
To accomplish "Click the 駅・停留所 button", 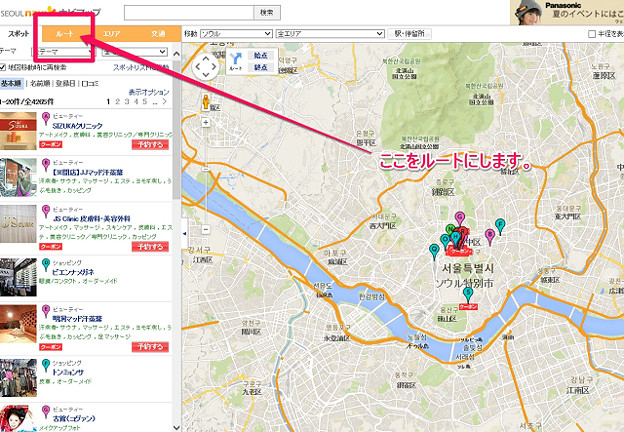I will click(410, 34).
